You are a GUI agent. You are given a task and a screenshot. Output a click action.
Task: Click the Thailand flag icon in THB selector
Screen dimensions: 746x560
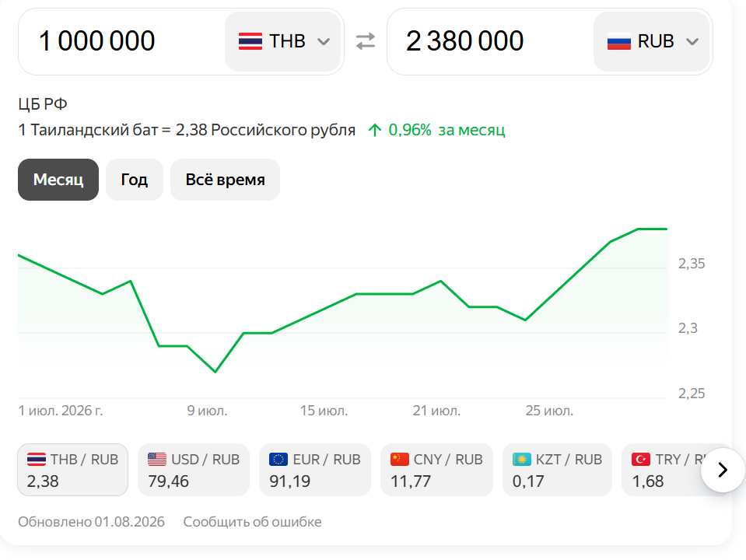coord(250,41)
